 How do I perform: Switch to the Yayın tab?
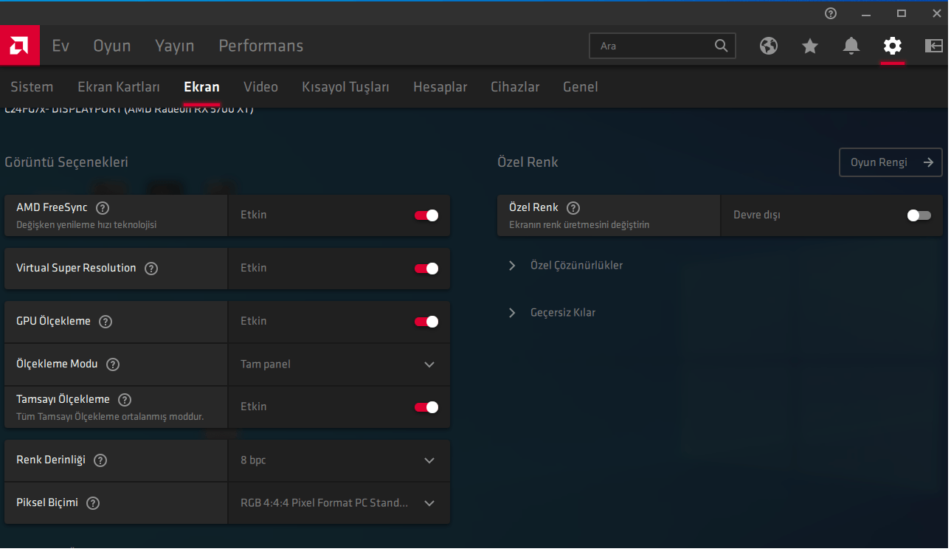coord(175,46)
